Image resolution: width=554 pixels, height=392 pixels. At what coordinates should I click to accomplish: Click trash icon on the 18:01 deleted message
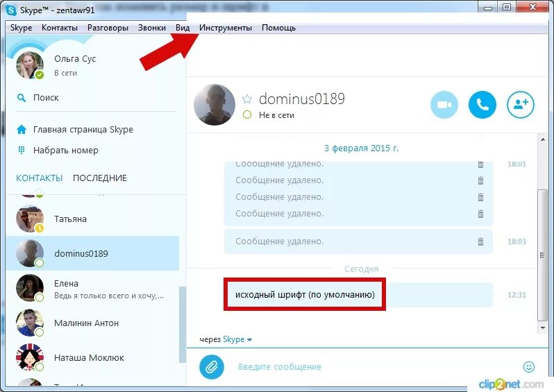(x=480, y=164)
